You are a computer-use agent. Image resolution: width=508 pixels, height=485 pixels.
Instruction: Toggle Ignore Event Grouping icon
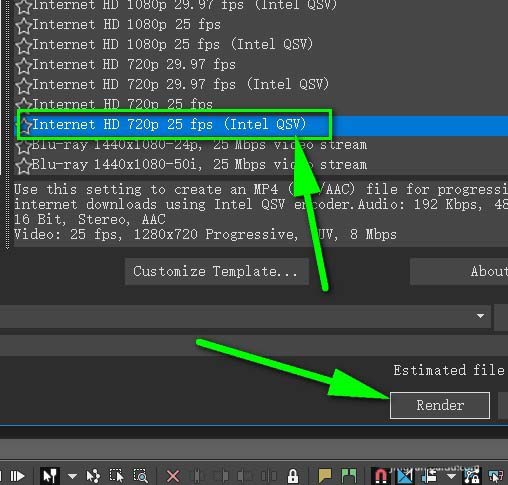click(x=496, y=476)
